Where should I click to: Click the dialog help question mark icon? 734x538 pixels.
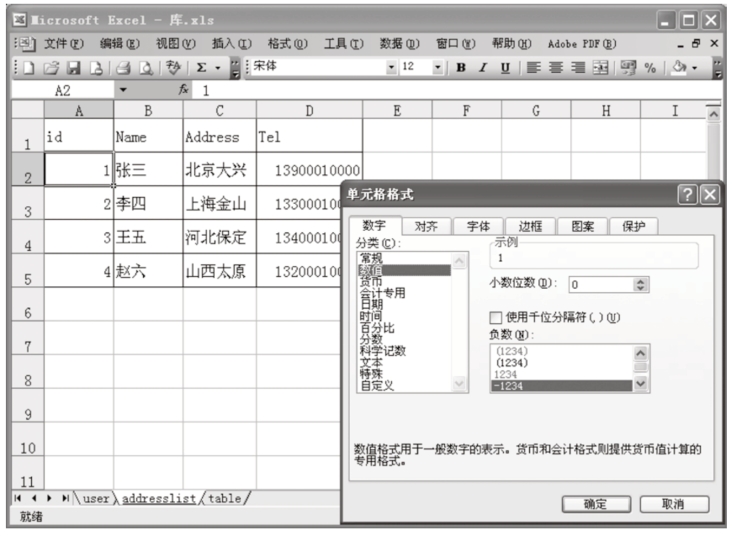[687, 194]
